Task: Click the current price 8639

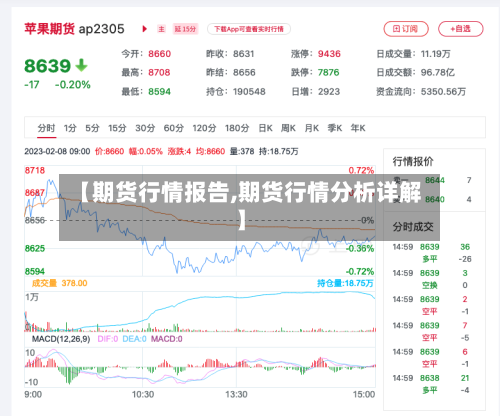Action: pyautogui.click(x=47, y=66)
